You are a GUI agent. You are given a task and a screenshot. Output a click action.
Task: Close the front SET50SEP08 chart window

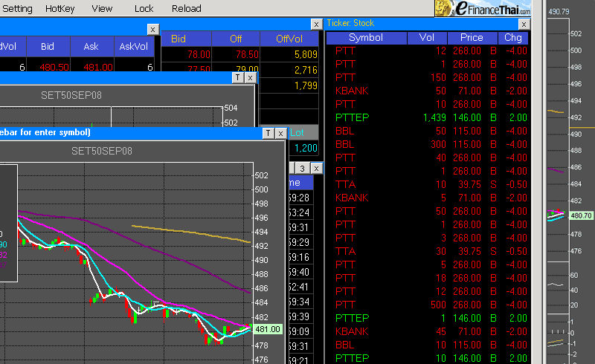click(x=280, y=133)
